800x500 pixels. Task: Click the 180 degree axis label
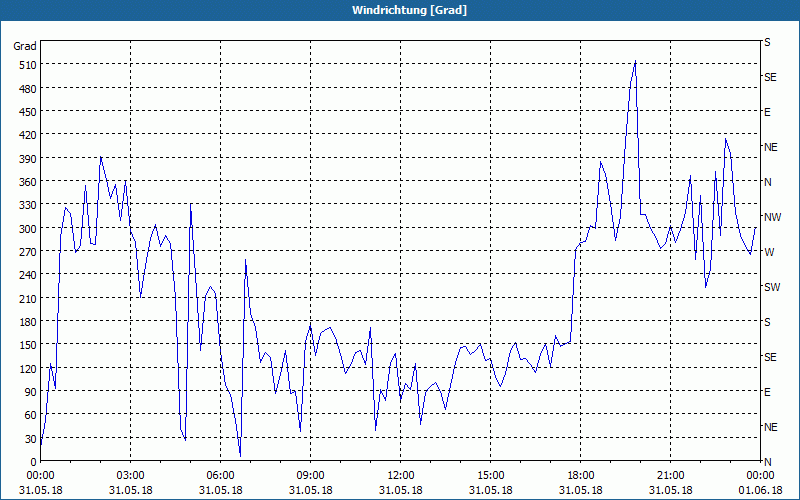28,322
